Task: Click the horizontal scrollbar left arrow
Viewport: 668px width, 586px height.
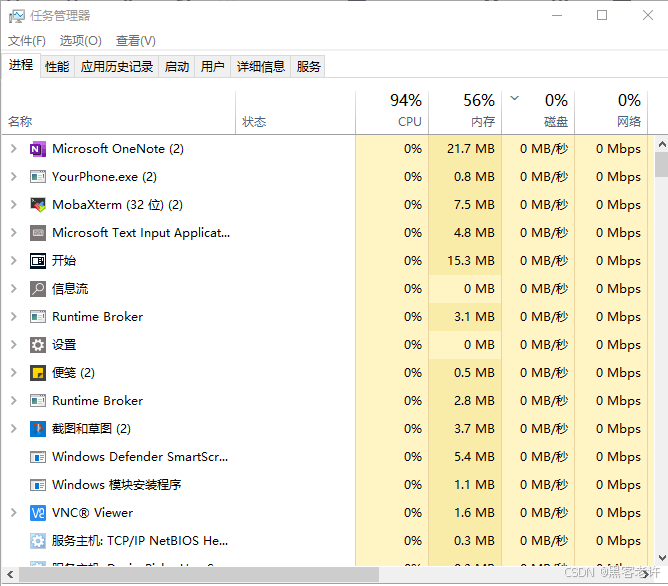Action: coord(10,575)
